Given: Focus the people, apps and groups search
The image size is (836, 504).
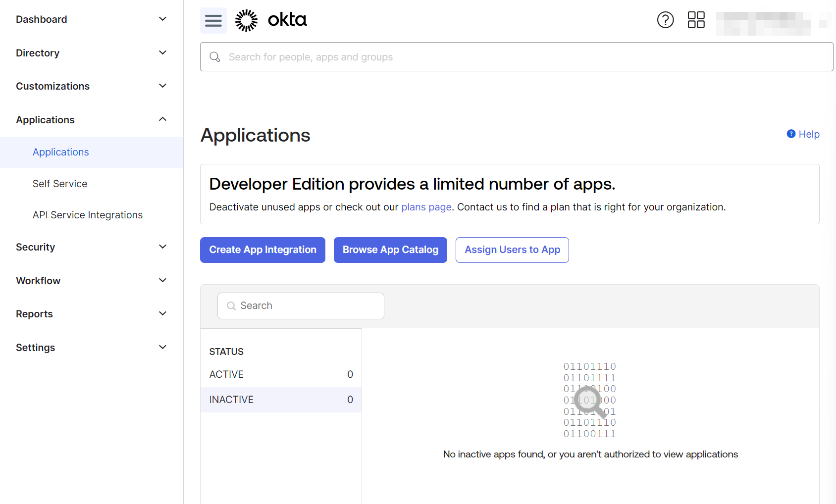Looking at the screenshot, I should click(x=517, y=57).
